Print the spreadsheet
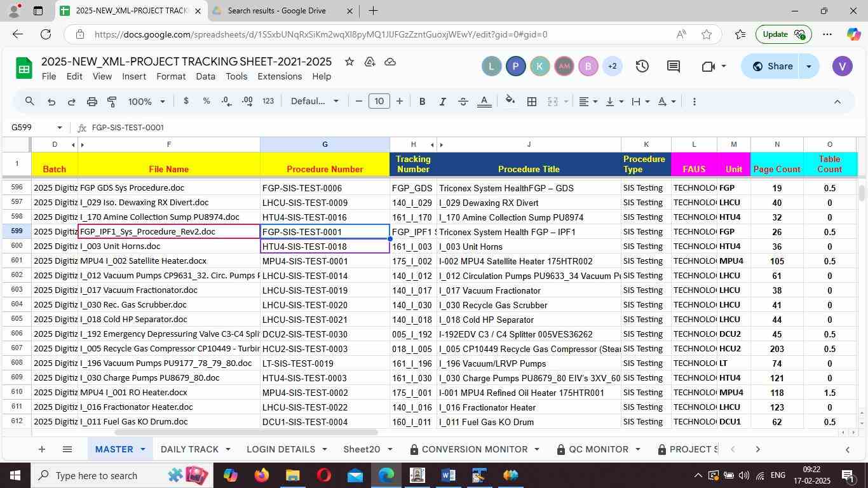The image size is (868, 488). [92, 101]
